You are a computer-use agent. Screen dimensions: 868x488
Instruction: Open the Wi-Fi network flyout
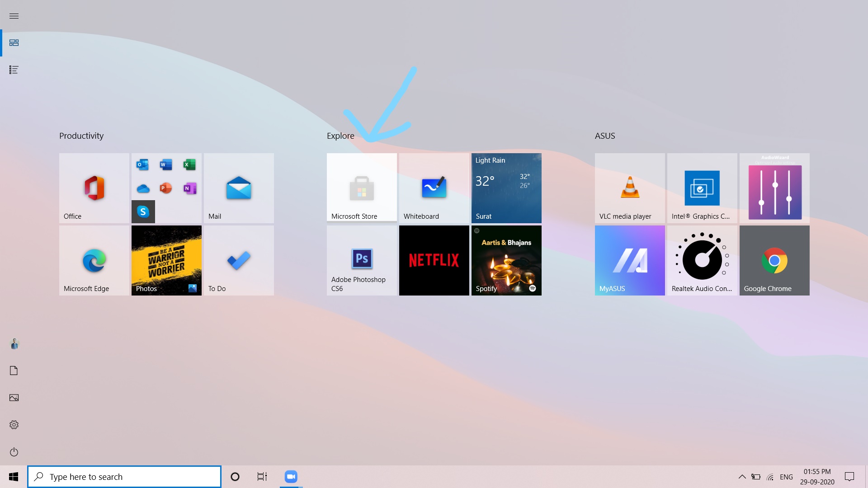(x=770, y=477)
